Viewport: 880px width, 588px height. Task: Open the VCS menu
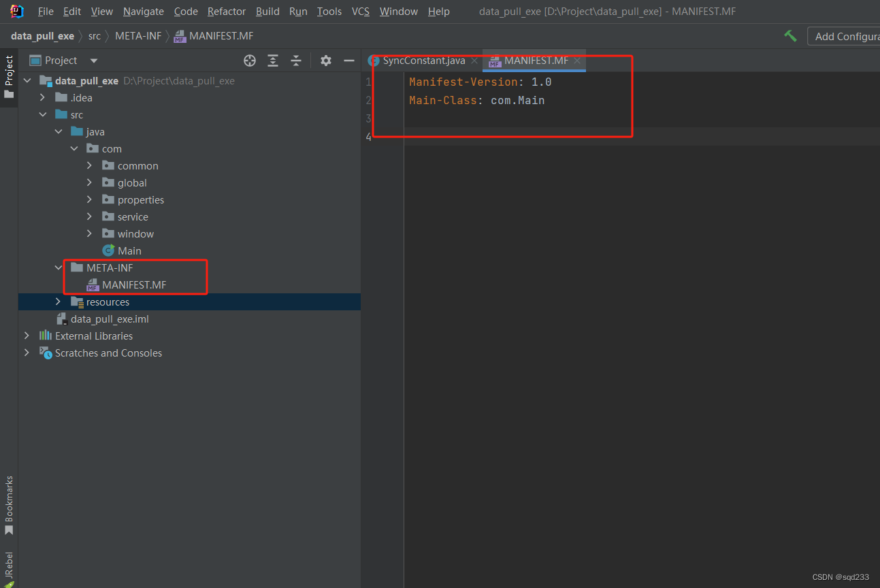[x=361, y=11]
